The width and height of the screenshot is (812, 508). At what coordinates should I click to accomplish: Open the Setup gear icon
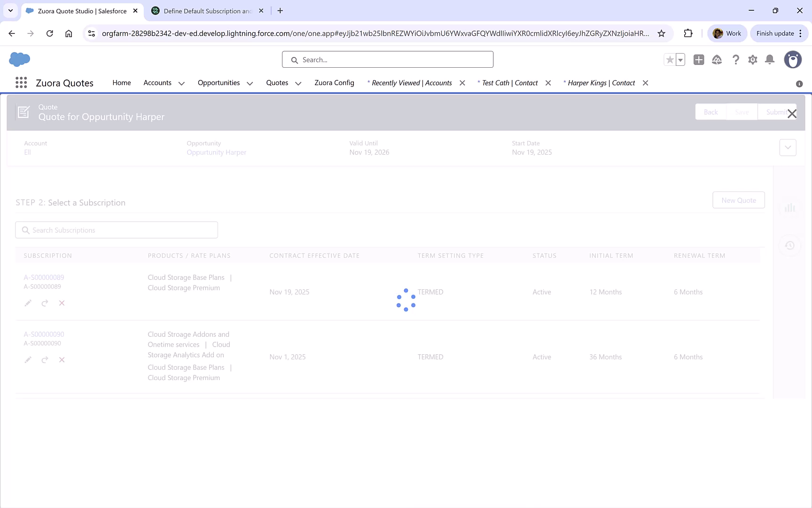(752, 60)
